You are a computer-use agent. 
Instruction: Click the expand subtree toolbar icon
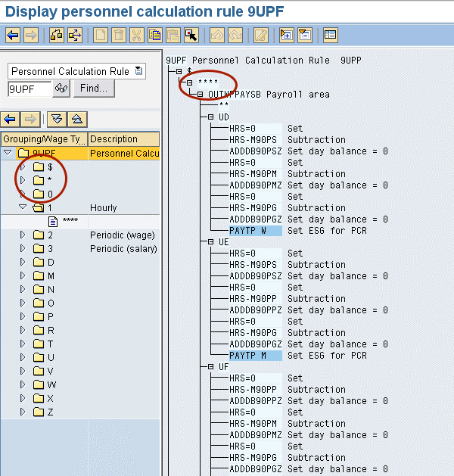(286, 35)
